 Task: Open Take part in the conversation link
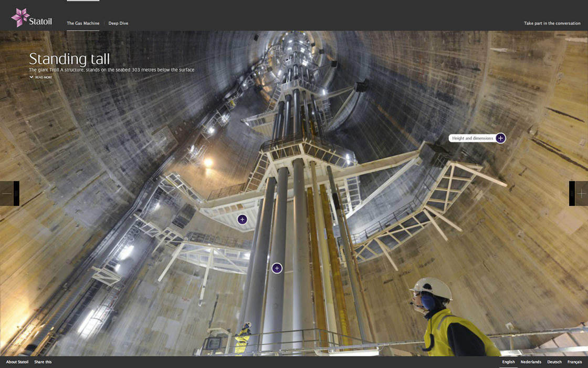tap(552, 23)
